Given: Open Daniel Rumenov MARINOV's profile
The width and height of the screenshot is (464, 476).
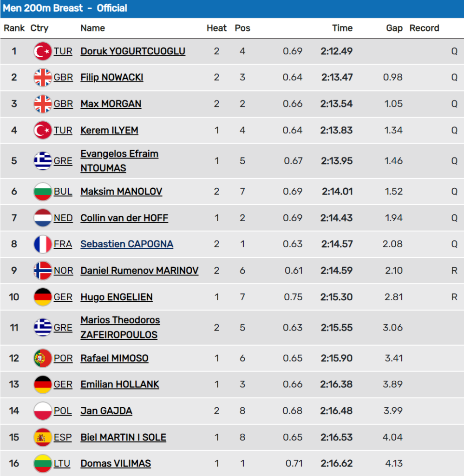Looking at the screenshot, I should 139,271.
